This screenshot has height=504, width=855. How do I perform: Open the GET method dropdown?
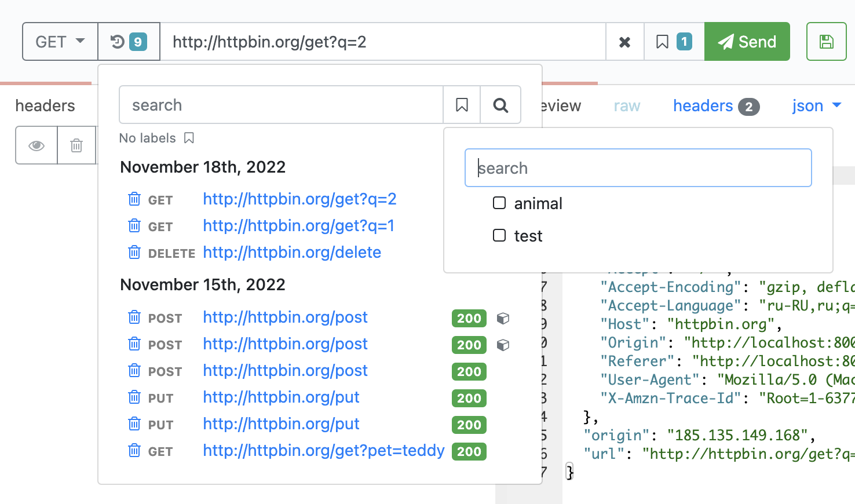point(59,41)
